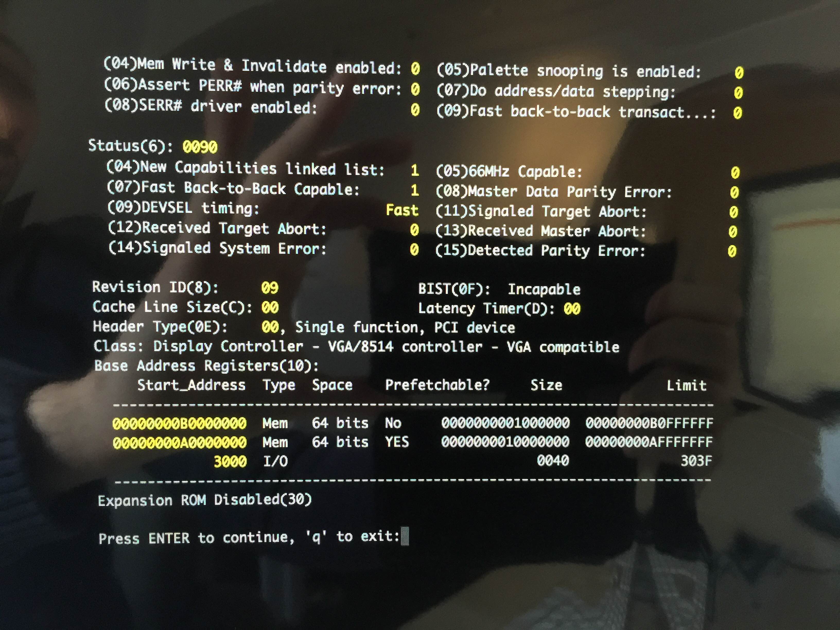Click the start address 00000000A0000000
Screen dimensions: 840x630
point(180,442)
